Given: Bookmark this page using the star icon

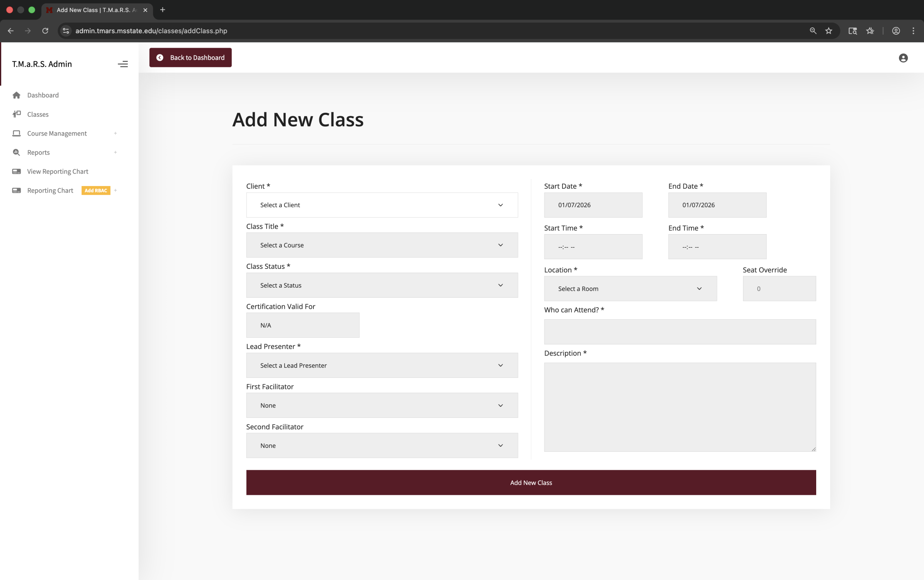Looking at the screenshot, I should pos(829,31).
